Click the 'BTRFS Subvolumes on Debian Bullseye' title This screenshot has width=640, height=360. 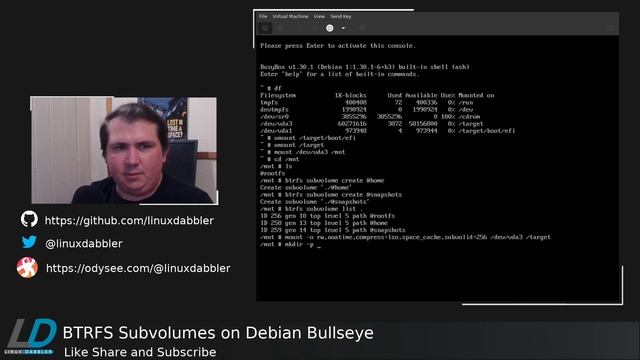tap(218, 333)
